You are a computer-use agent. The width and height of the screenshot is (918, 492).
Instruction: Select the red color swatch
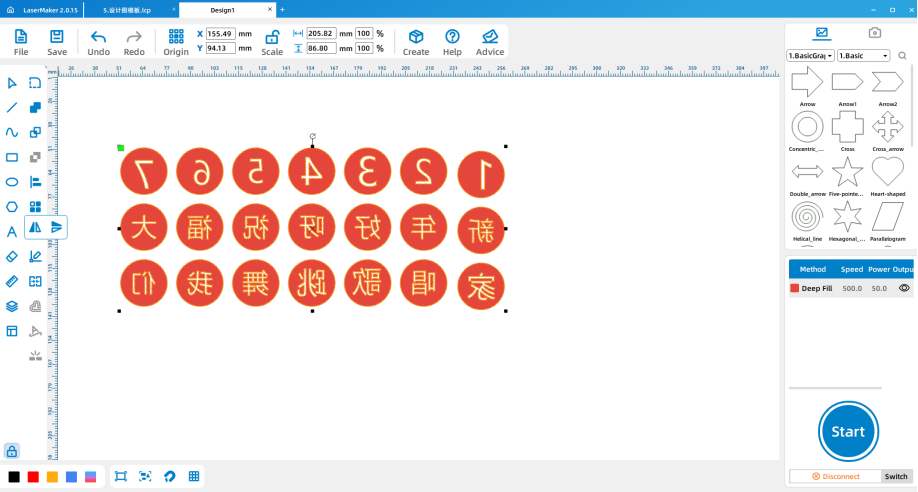pos(33,477)
